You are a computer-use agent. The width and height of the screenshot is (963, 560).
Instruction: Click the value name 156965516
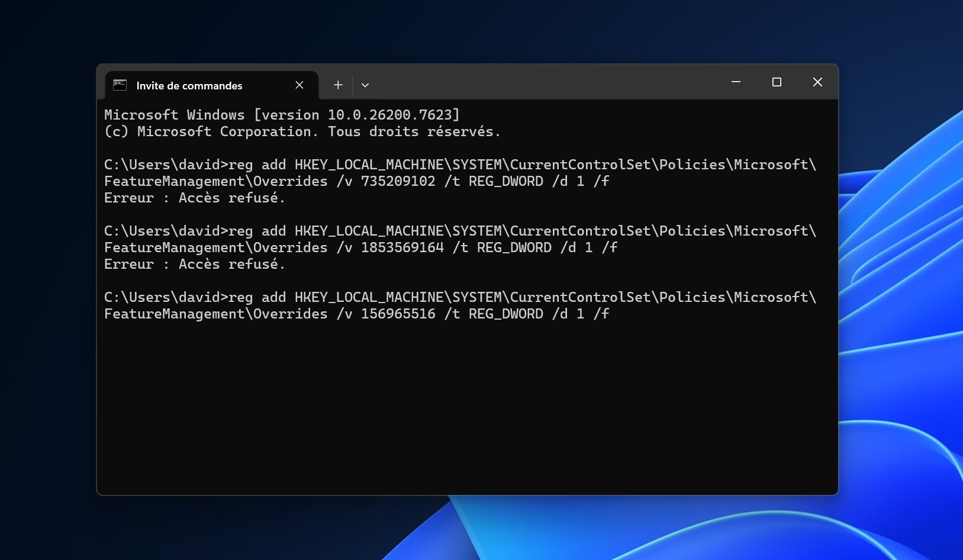398,314
